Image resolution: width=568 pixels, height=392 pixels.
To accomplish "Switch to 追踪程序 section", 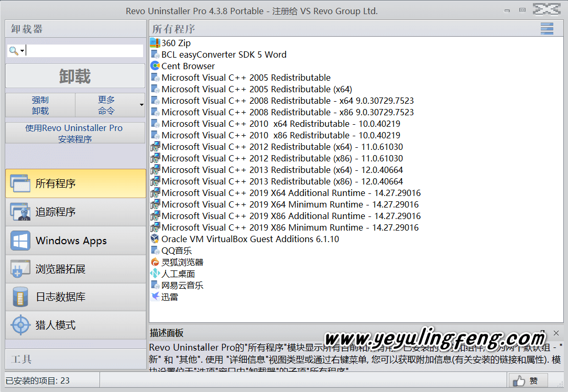I will (75, 212).
